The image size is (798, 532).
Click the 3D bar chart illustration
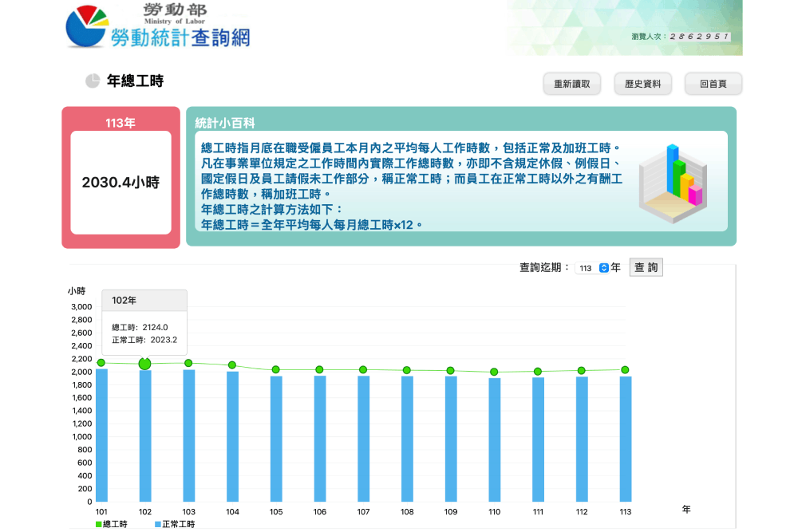point(672,182)
